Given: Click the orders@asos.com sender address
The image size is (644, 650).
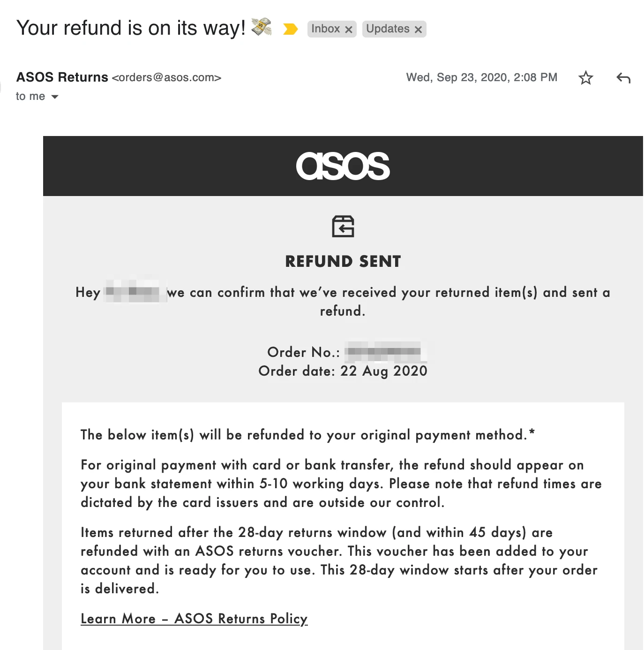Looking at the screenshot, I should click(x=166, y=78).
